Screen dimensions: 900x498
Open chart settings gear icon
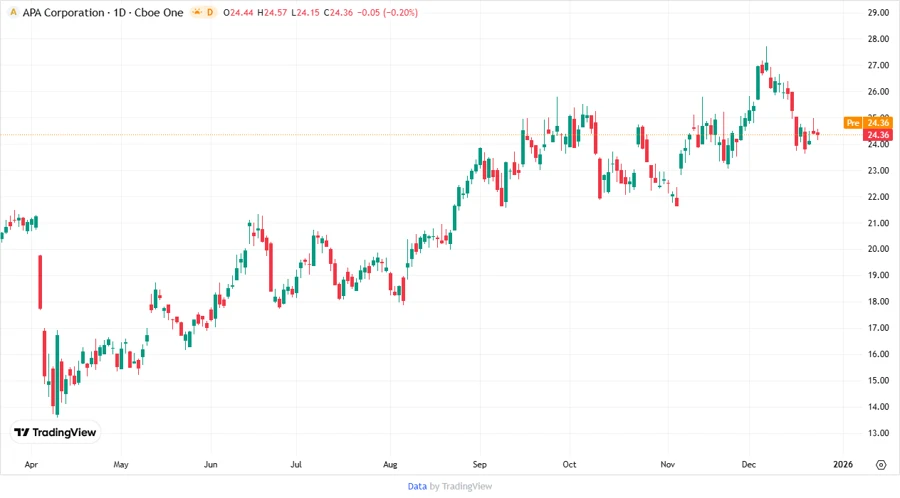881,465
